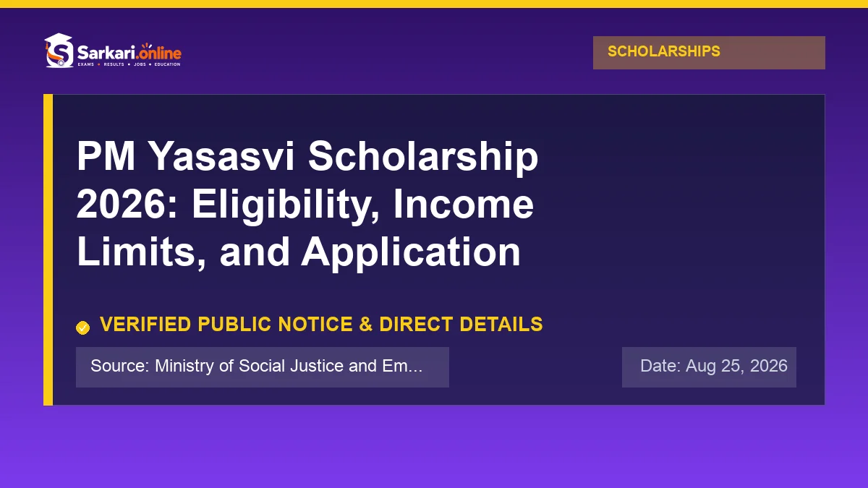Click the orange spark above 'online' logo
This screenshot has height=488, width=868.
coord(147,46)
